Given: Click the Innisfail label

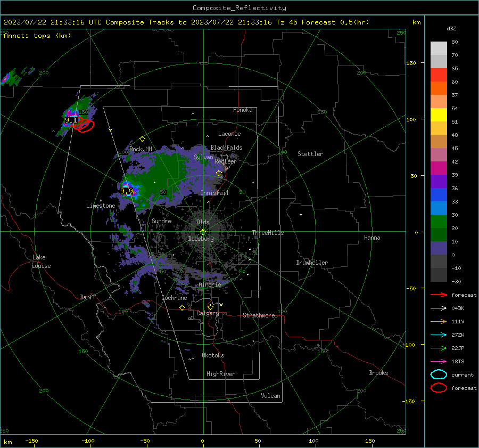Looking at the screenshot, I should pos(214,193).
